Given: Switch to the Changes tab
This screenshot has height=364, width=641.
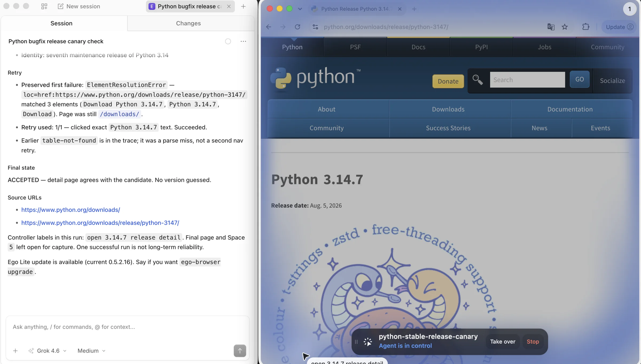Looking at the screenshot, I should point(188,23).
